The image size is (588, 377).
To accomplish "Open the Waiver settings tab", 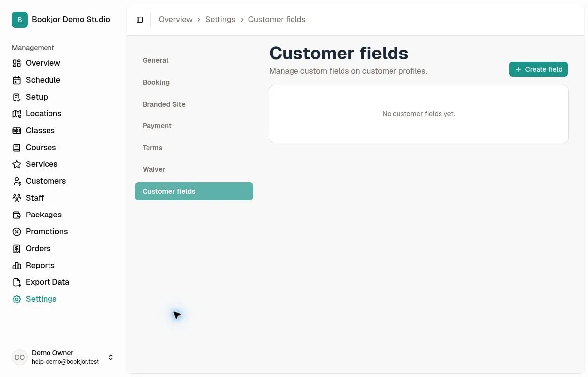I will 194,170.
